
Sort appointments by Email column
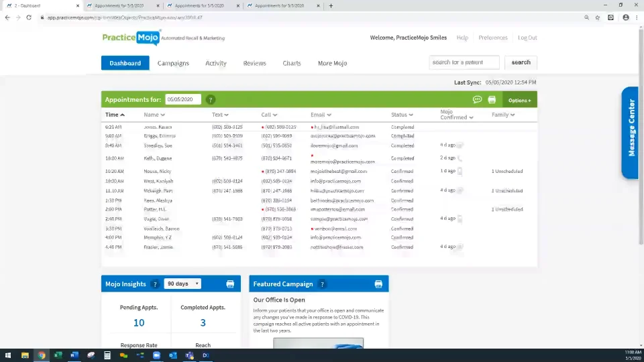[321, 115]
